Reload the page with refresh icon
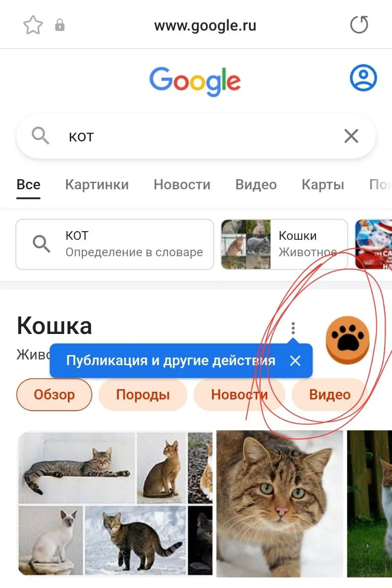392x588 pixels. pyautogui.click(x=359, y=25)
